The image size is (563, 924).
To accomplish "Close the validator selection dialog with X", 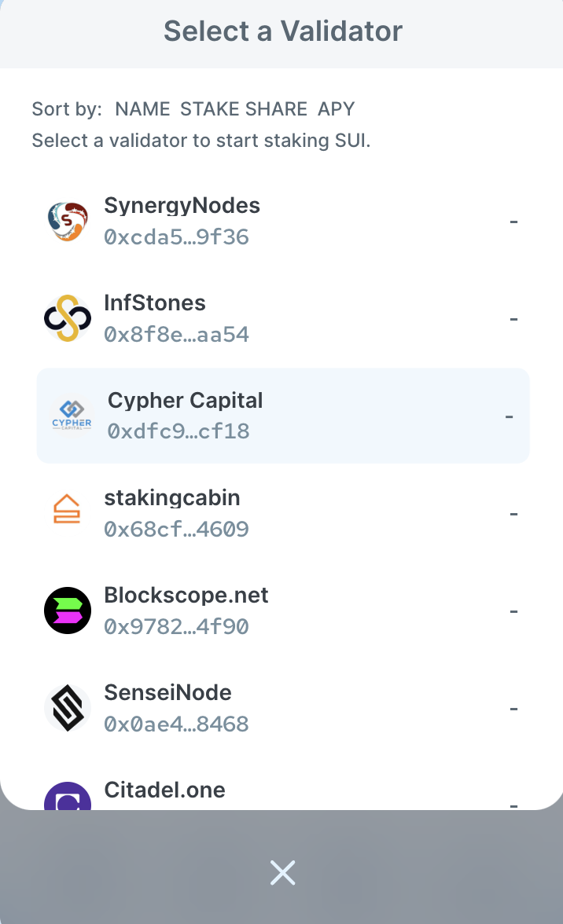I will click(x=283, y=873).
